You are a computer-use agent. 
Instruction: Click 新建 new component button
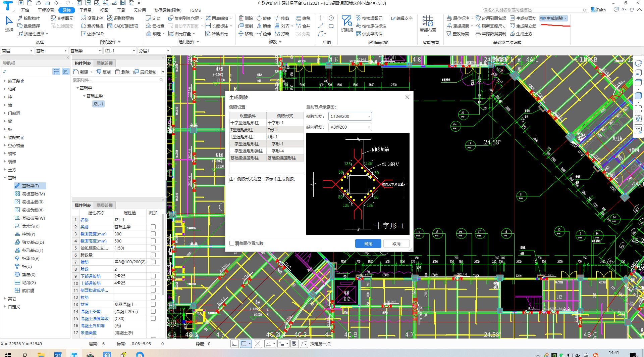click(x=81, y=72)
